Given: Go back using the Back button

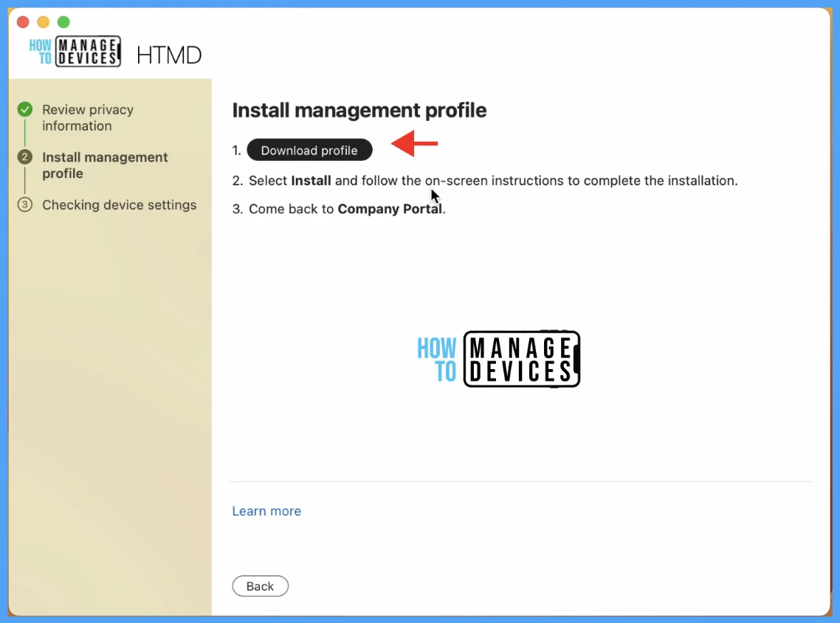Looking at the screenshot, I should (x=260, y=586).
